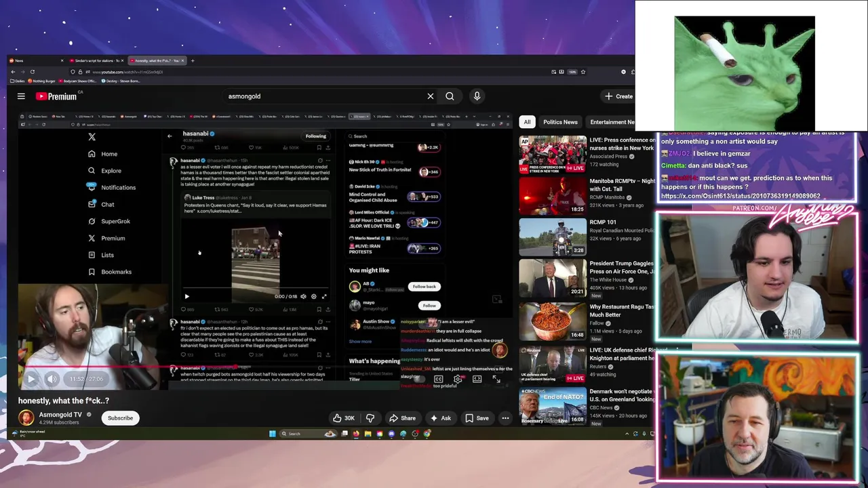Click the Create button

[x=619, y=96]
